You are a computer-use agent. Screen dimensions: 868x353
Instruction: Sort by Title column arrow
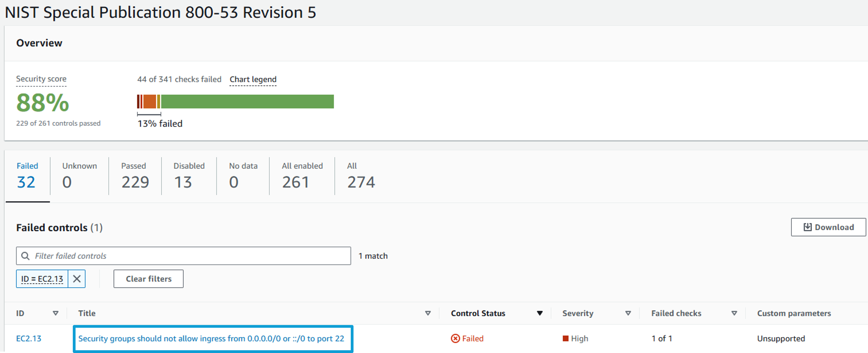pyautogui.click(x=428, y=313)
